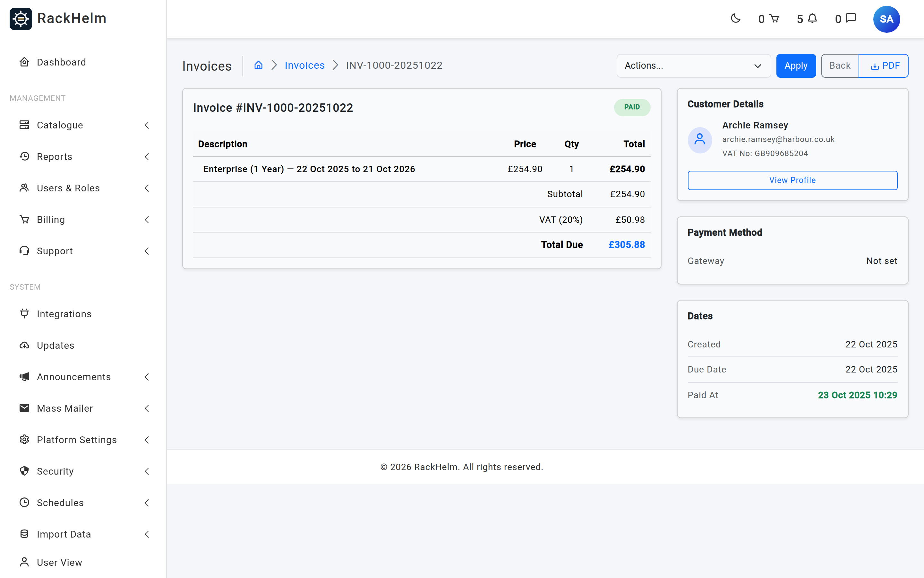
Task: Click the PAID status badge
Action: tap(632, 107)
